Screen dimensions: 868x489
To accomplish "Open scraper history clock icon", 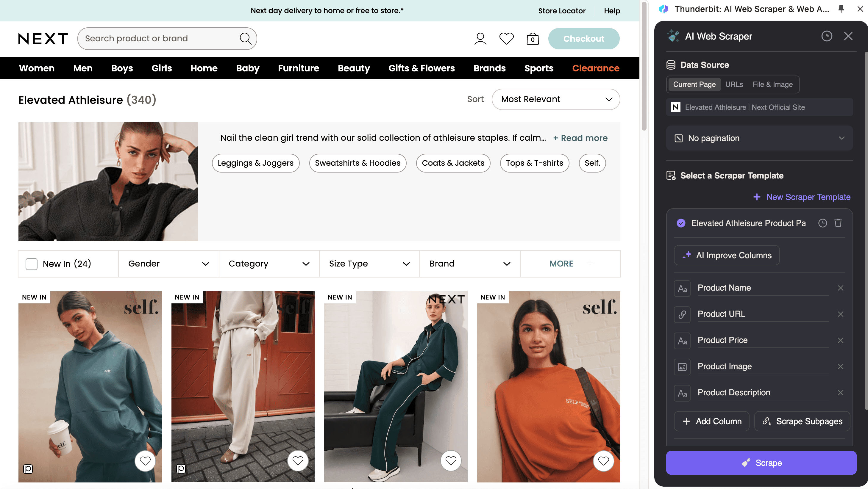I will point(827,36).
